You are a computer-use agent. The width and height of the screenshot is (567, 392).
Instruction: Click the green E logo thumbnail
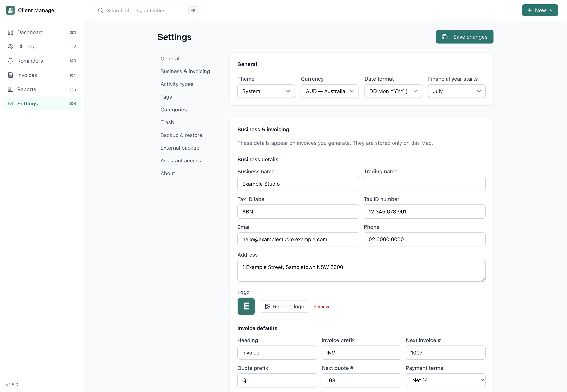[246, 306]
